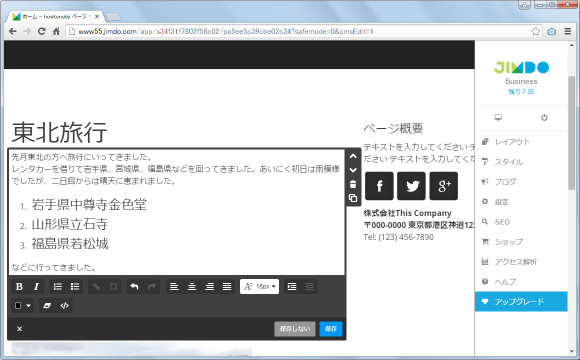Delete the text element with trash icon
The width and height of the screenshot is (580, 360).
point(353,184)
